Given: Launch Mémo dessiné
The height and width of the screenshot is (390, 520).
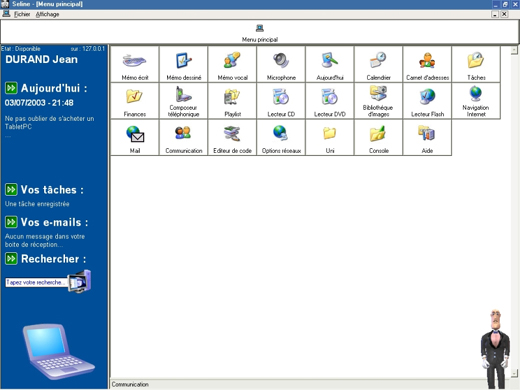Looking at the screenshot, I should pyautogui.click(x=183, y=64).
